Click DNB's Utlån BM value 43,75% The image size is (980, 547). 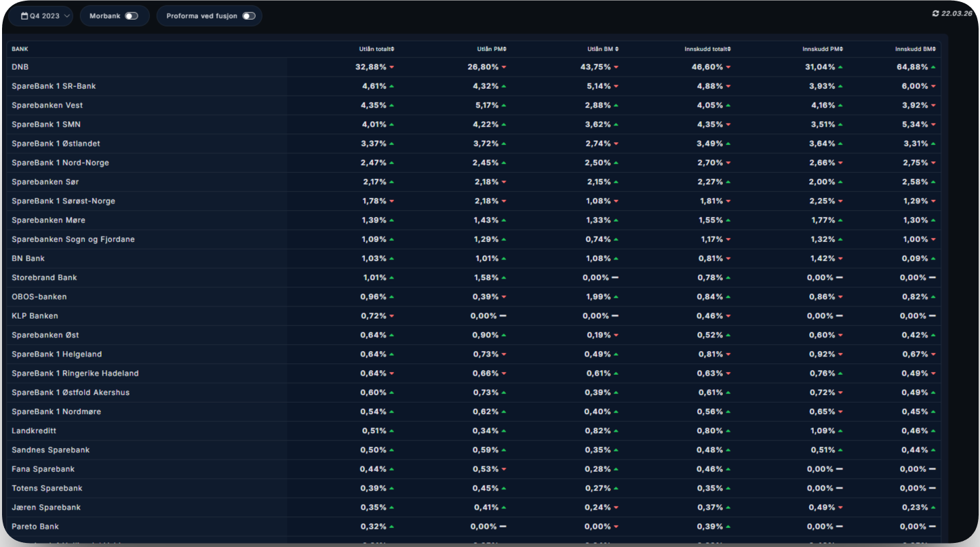pyautogui.click(x=595, y=67)
